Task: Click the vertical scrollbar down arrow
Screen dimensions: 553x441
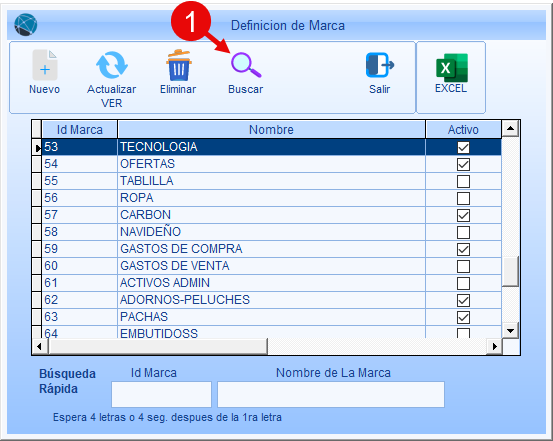Action: [510, 331]
